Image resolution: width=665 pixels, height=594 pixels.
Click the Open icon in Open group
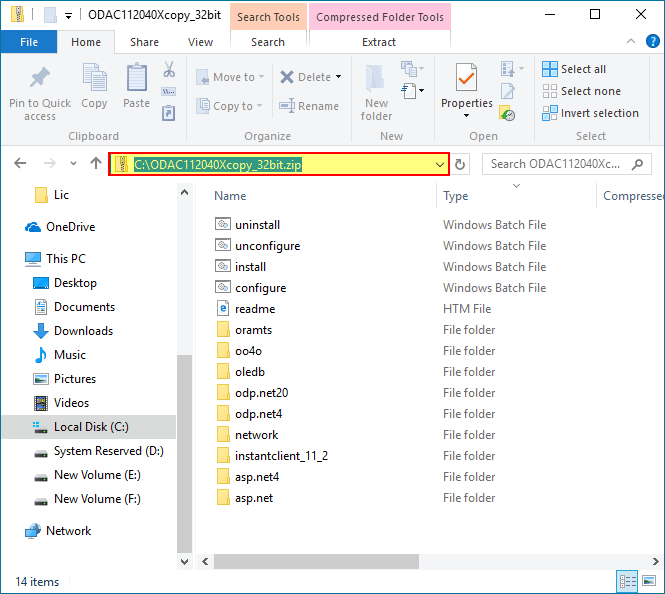(508, 69)
